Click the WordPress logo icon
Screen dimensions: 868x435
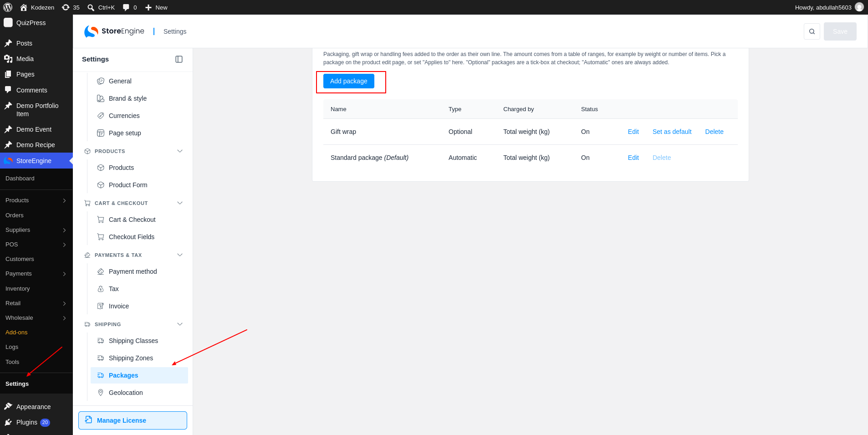pyautogui.click(x=8, y=7)
